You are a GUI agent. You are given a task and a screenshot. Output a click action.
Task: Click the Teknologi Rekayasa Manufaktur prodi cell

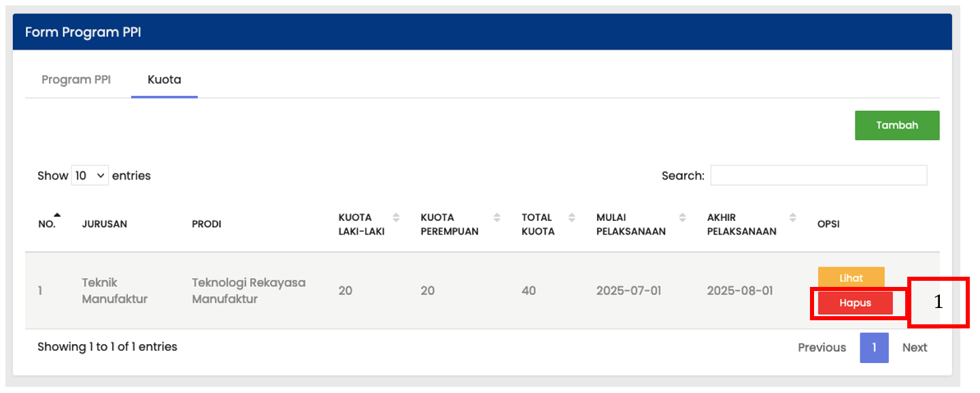[248, 290]
